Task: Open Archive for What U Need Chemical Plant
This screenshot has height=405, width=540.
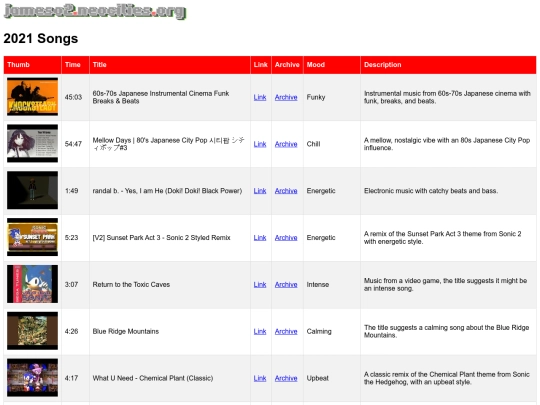Action: pos(286,378)
